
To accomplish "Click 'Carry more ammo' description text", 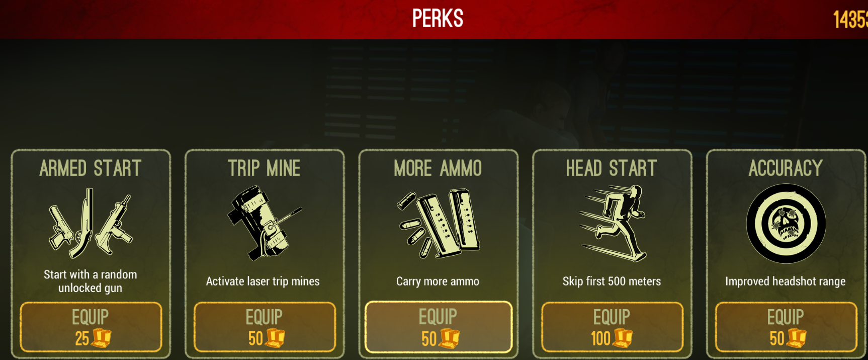I will coord(438,281).
